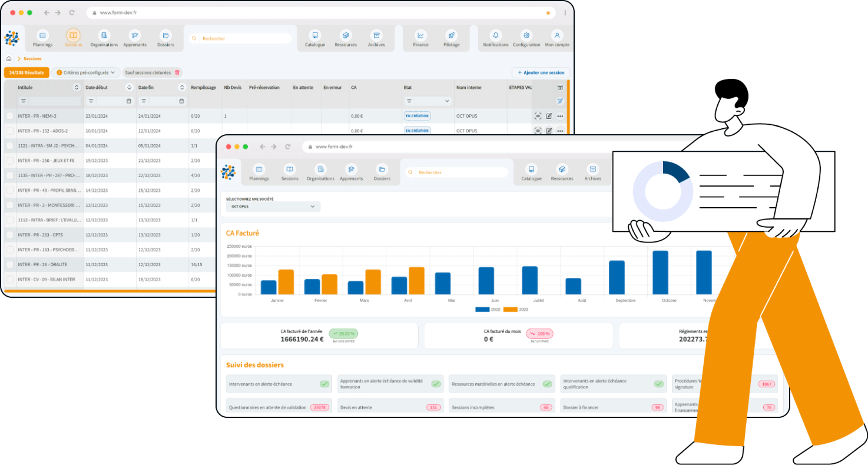Open Archives in the dashboard window navbar
This screenshot has width=868, height=465.
point(593,172)
